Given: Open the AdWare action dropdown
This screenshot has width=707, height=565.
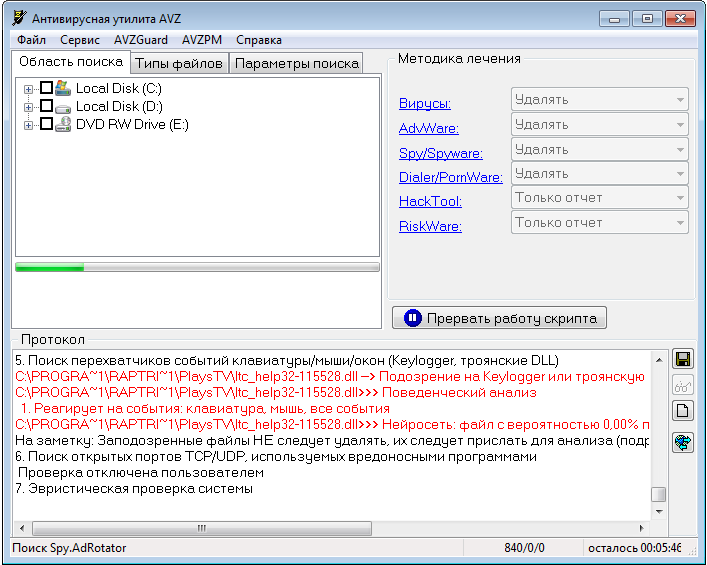Looking at the screenshot, I should pos(600,124).
